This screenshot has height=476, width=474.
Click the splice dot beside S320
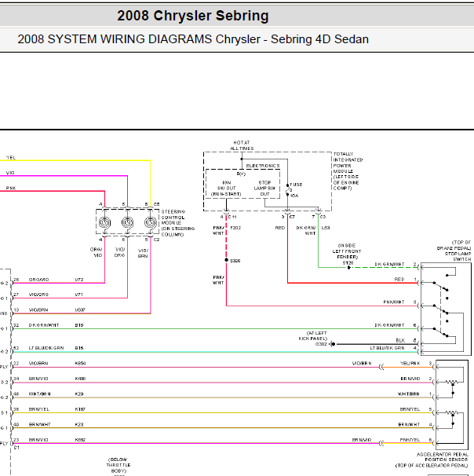click(x=226, y=260)
